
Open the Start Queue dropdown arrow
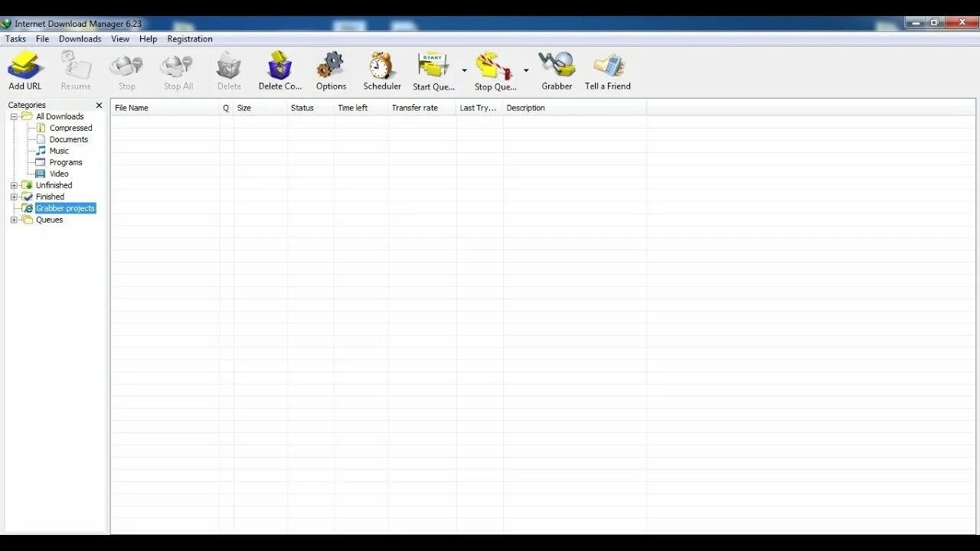464,70
